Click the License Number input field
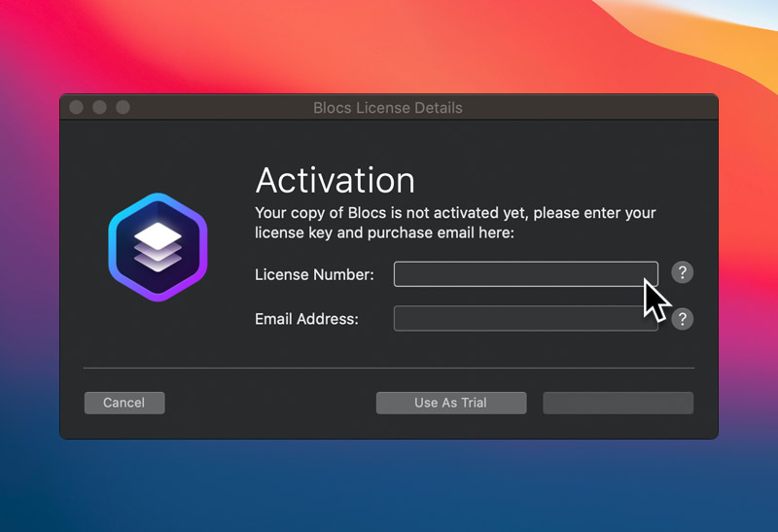 (x=526, y=274)
